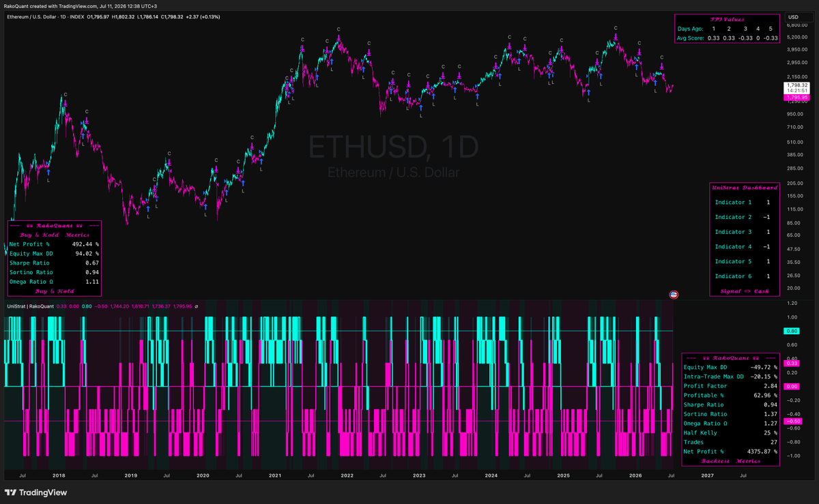Click the Equity Max DD 94.02 % value
Screen dimensions: 819x504
(87, 253)
